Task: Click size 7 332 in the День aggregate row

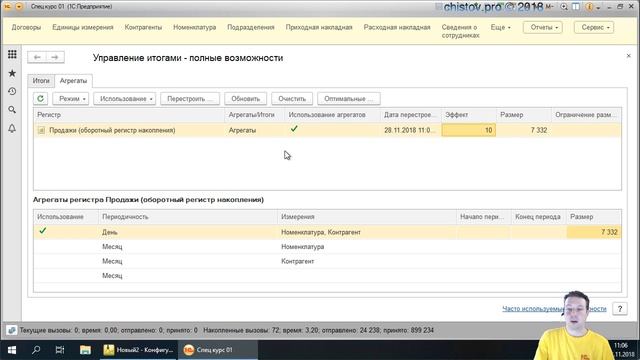Action: coord(594,232)
